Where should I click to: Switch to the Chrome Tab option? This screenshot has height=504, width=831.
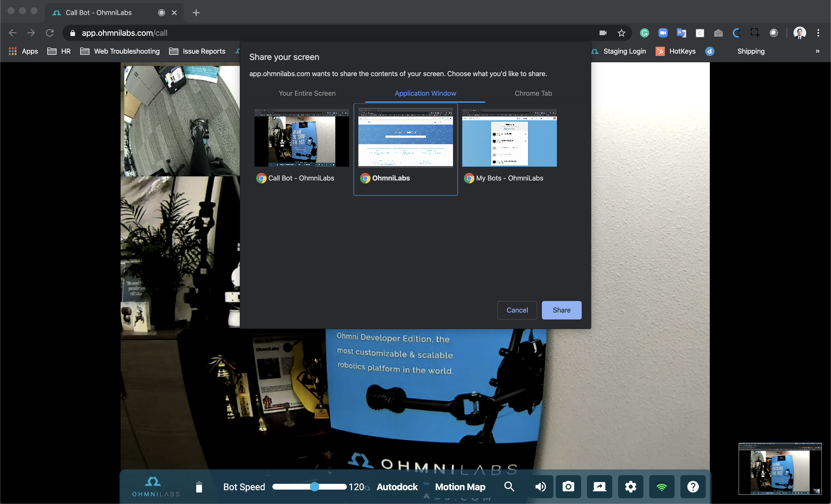tap(533, 93)
